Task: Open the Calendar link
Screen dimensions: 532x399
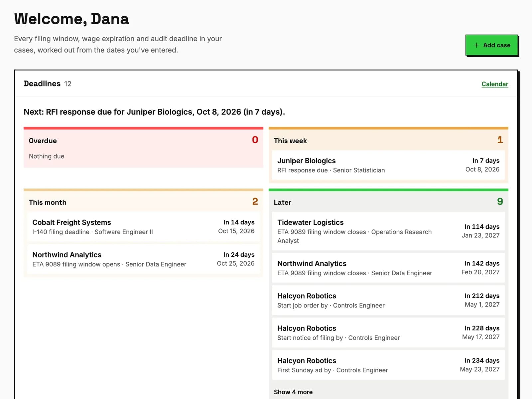Action: [495, 84]
